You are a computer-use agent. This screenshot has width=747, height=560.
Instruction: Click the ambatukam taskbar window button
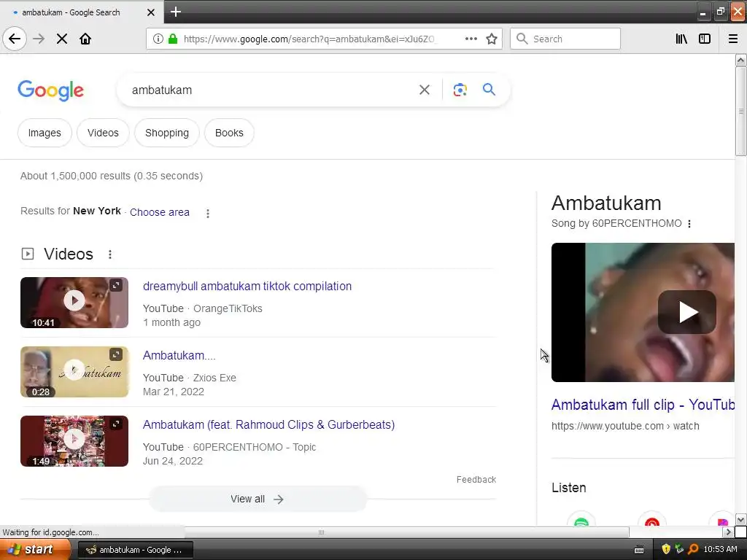(135, 550)
